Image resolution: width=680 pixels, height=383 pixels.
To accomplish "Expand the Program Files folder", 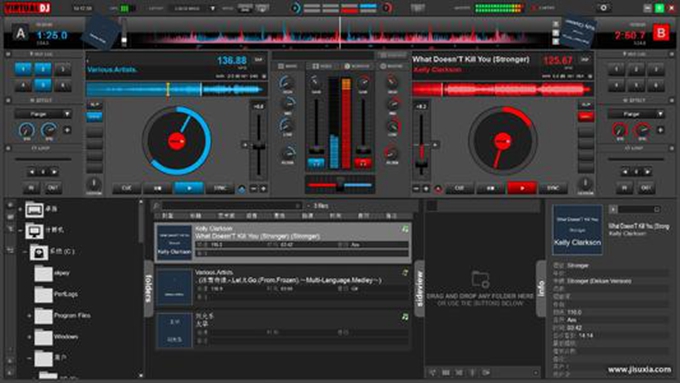I will coord(29,316).
